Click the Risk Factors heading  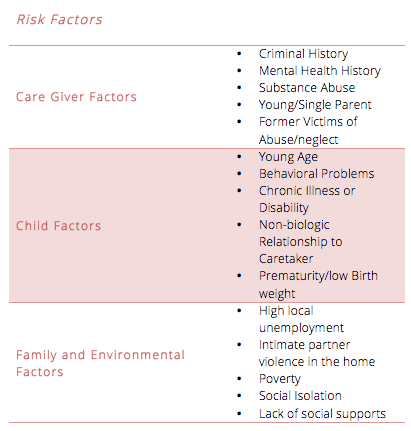pyautogui.click(x=59, y=20)
